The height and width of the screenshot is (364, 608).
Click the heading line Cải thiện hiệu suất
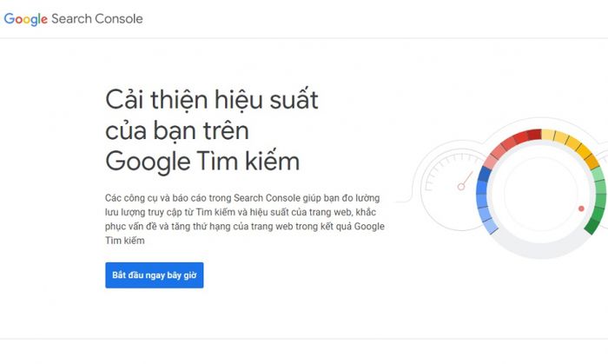(x=212, y=100)
